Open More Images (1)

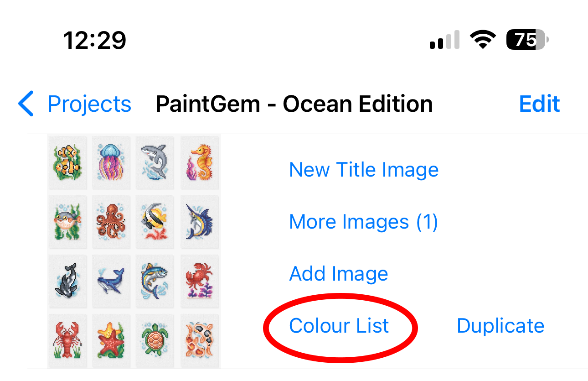pyautogui.click(x=363, y=222)
